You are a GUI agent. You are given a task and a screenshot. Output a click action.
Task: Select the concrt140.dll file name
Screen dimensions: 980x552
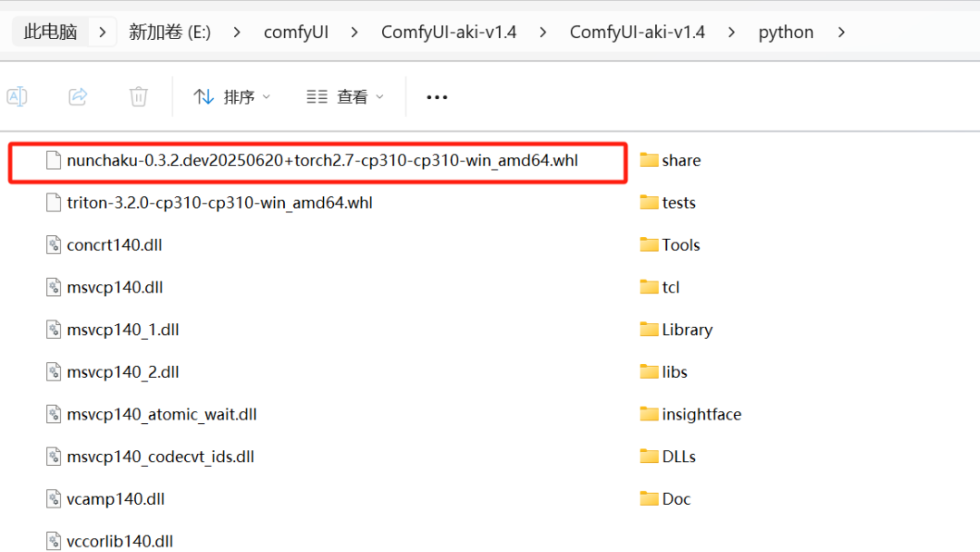[x=114, y=245]
